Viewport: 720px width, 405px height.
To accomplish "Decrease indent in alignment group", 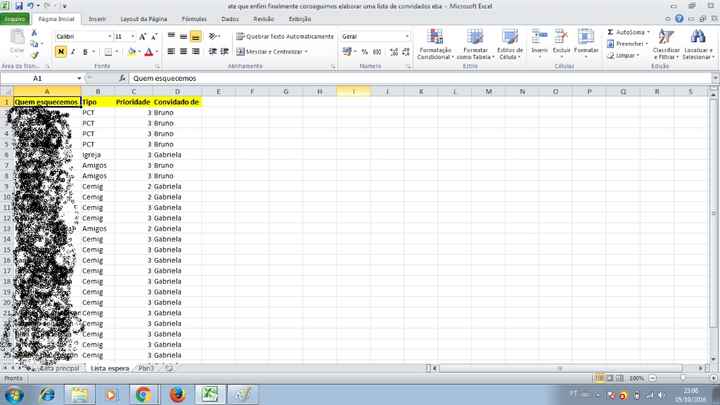I will point(212,51).
